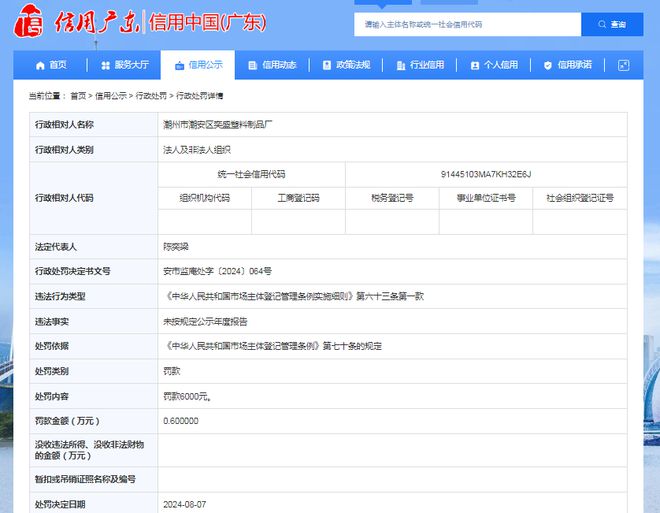This screenshot has height=513, width=660.
Task: Click the 行政处罚 breadcrumb link
Action: pos(151,96)
